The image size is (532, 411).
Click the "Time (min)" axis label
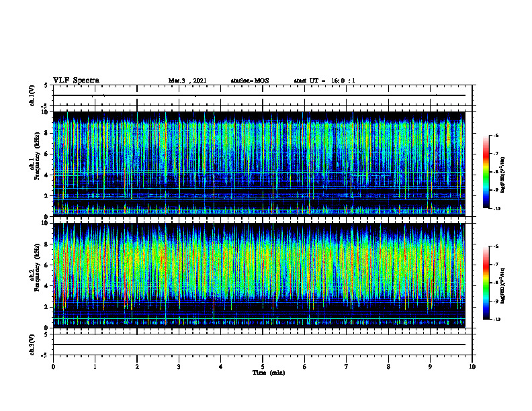(269, 373)
